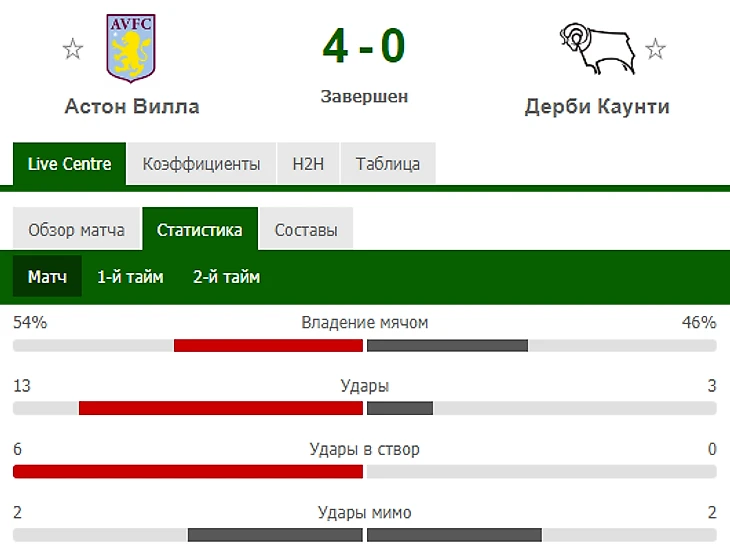Click the Астон Вилла team name
The image size is (730, 552).
coord(132,106)
